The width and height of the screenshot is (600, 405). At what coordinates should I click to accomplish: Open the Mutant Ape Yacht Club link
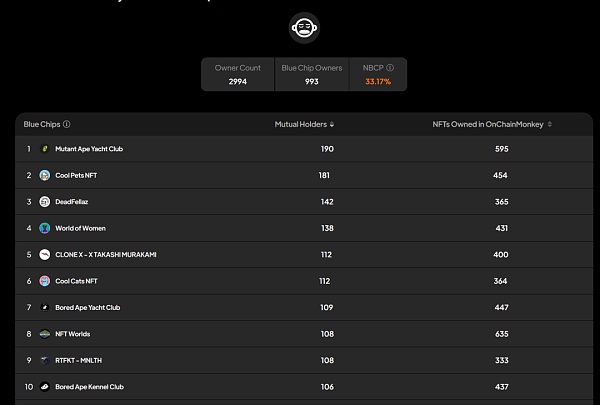point(89,149)
